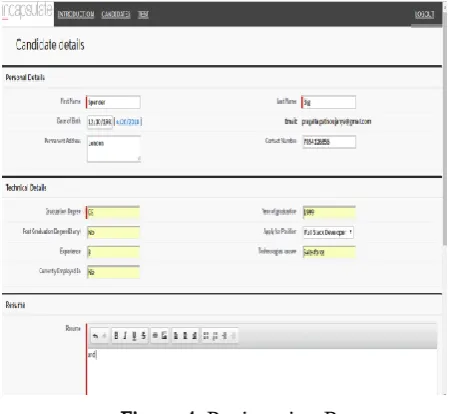This screenshot has height=414, width=449.
Task: Insert a bulleted list in resume
Action: (x=206, y=336)
